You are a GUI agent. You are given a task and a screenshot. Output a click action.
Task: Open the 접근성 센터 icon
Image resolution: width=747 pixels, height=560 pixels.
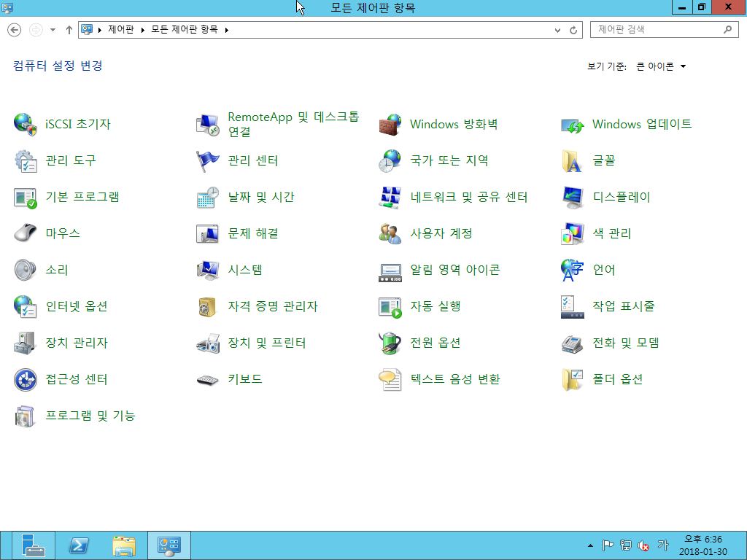[x=26, y=380]
